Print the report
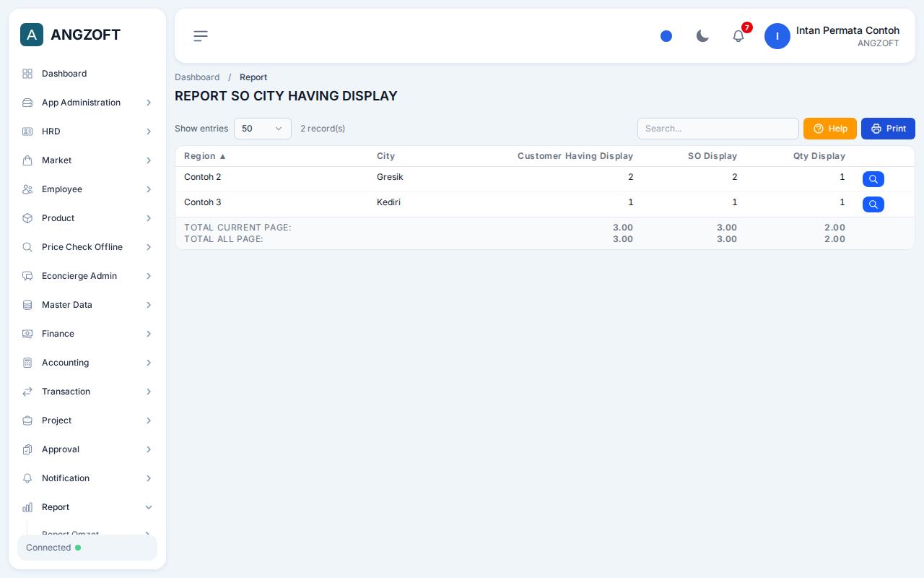The width and height of the screenshot is (924, 578). (888, 129)
